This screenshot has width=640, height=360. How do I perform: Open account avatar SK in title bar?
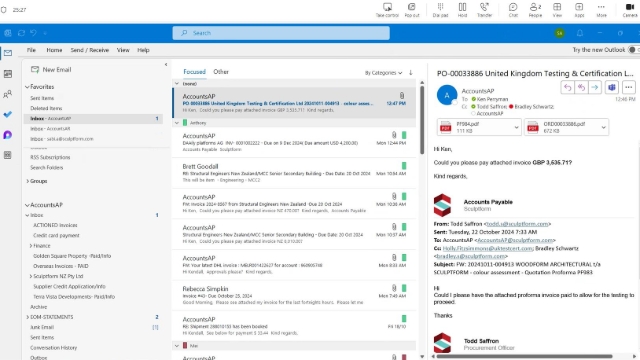point(560,33)
